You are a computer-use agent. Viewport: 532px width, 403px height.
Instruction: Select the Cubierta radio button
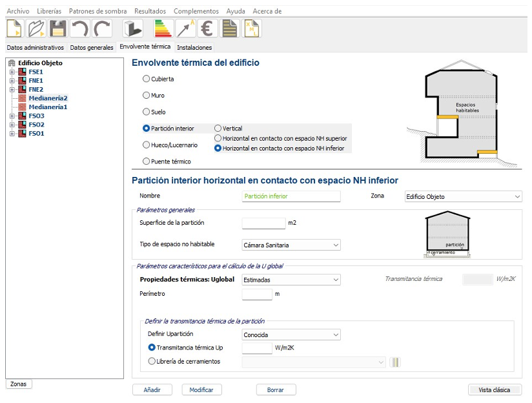(x=146, y=79)
